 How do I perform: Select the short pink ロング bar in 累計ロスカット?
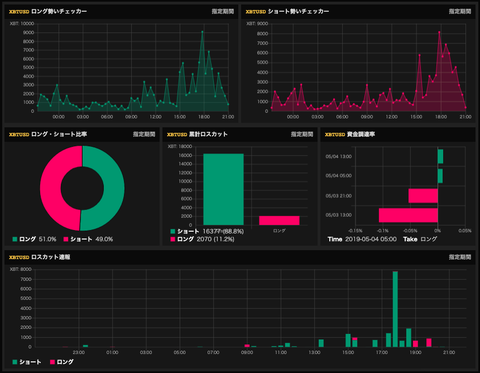tap(279, 220)
